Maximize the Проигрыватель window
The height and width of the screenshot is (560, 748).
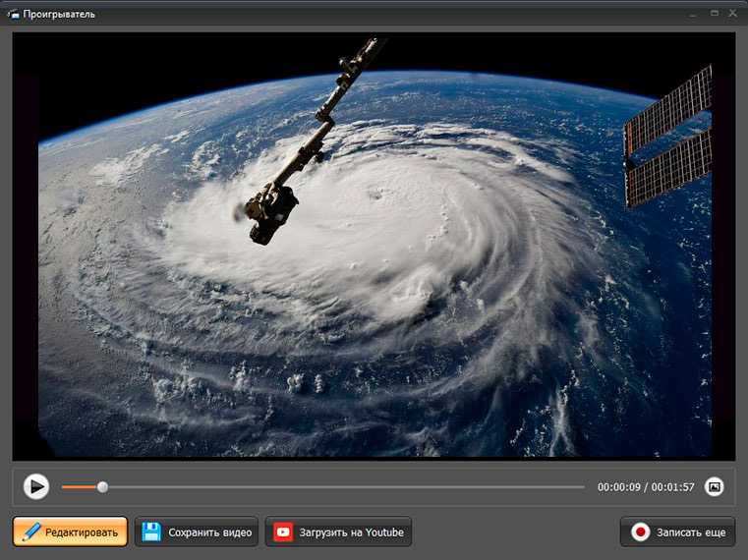[715, 14]
